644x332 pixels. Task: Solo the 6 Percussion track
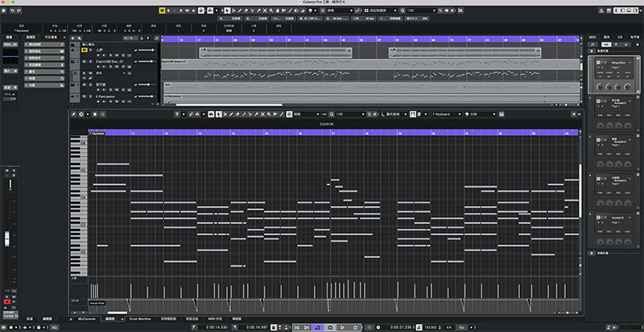click(90, 96)
